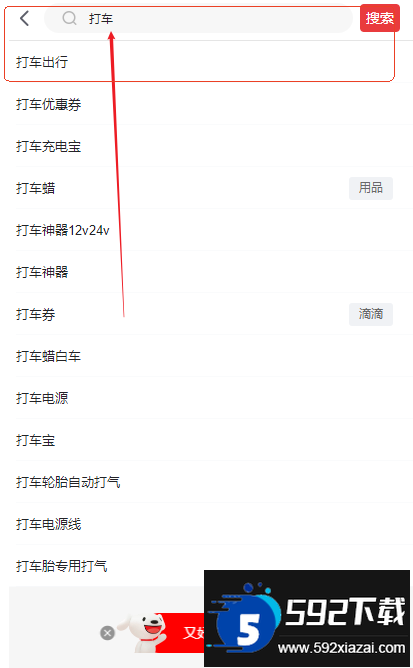Select the 打车出行 suggestion
The width and height of the screenshot is (413, 668).
point(207,62)
